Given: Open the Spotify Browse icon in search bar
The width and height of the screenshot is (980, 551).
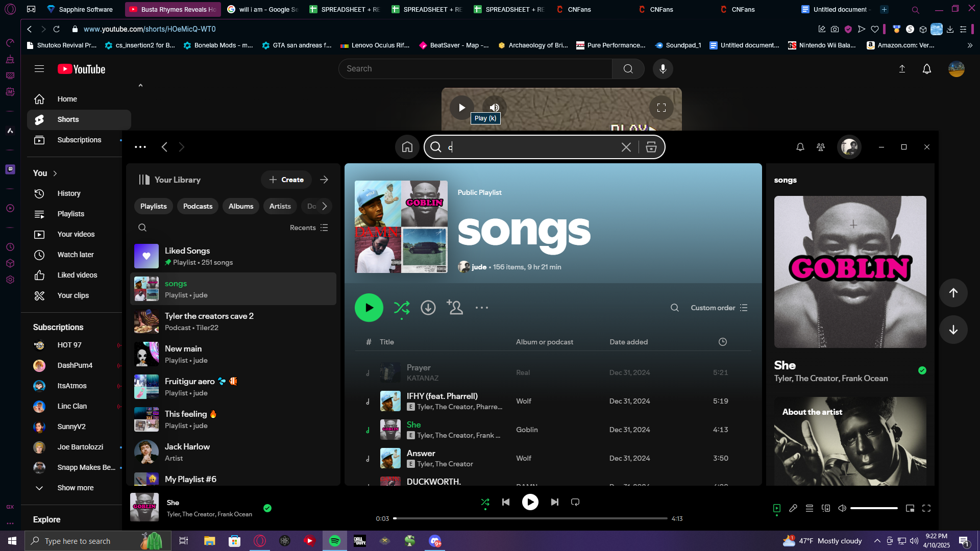Looking at the screenshot, I should click(x=651, y=147).
